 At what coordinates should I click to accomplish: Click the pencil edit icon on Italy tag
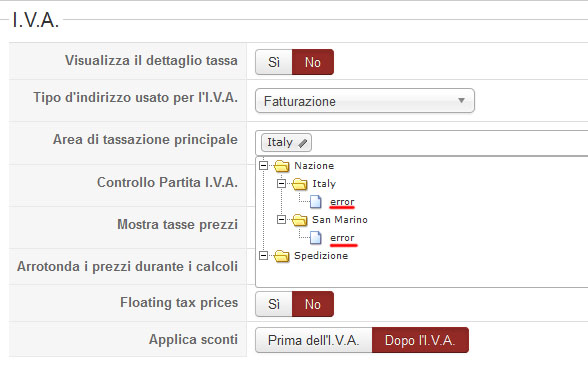[x=303, y=143]
